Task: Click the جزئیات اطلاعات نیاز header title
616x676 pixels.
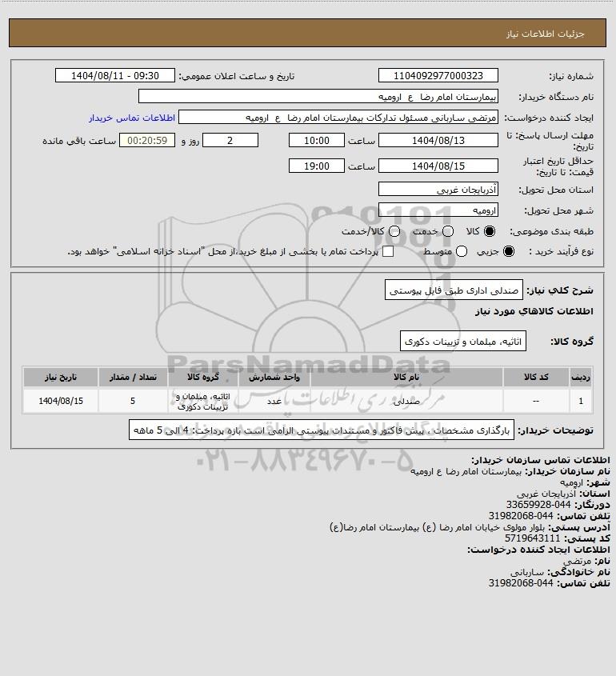Action: click(545, 34)
